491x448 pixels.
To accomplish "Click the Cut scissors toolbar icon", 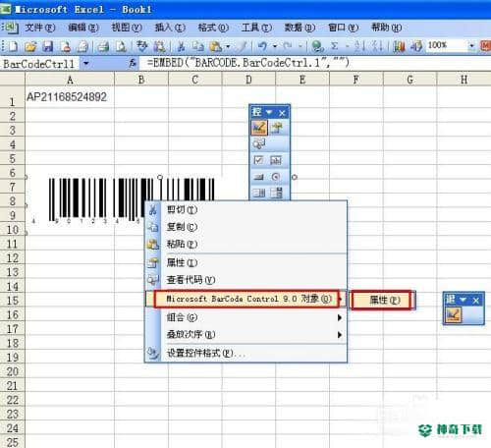I will [181, 46].
